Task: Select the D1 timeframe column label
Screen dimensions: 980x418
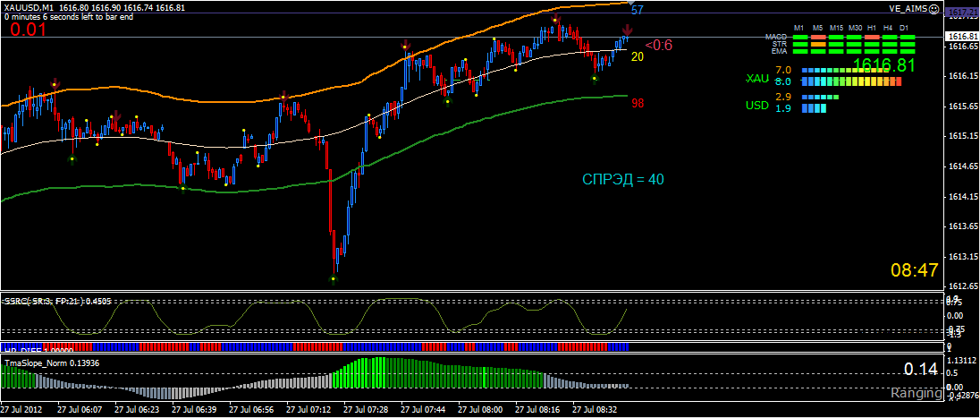Action: (904, 28)
